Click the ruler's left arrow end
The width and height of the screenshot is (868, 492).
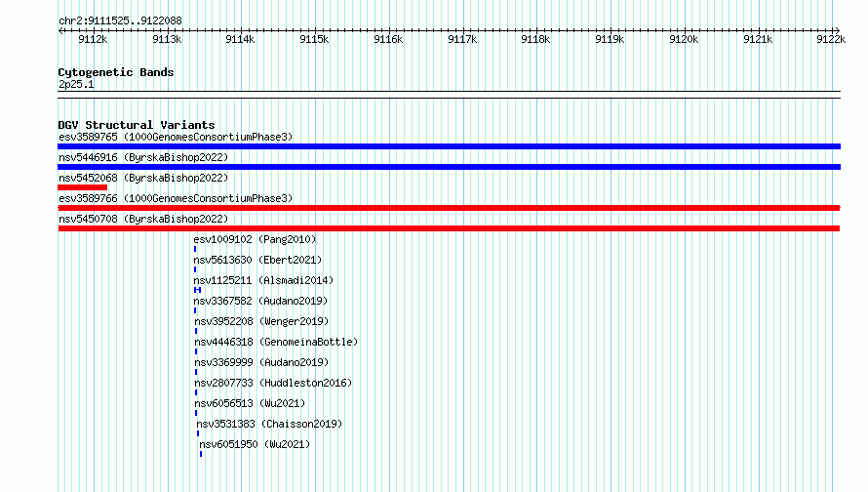[x=60, y=30]
